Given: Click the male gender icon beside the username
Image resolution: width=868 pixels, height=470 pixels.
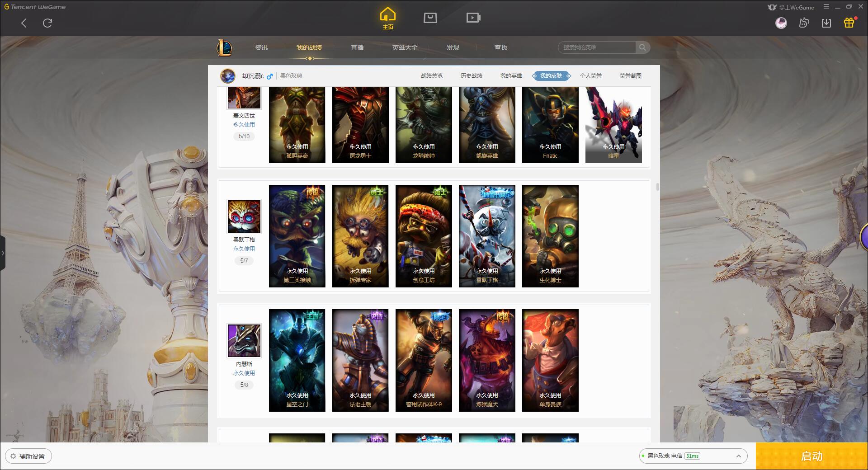Looking at the screenshot, I should coord(270,76).
